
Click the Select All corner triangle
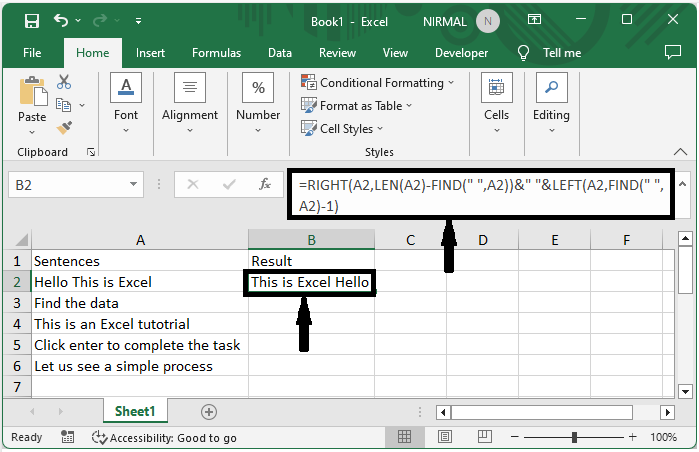(x=22, y=240)
